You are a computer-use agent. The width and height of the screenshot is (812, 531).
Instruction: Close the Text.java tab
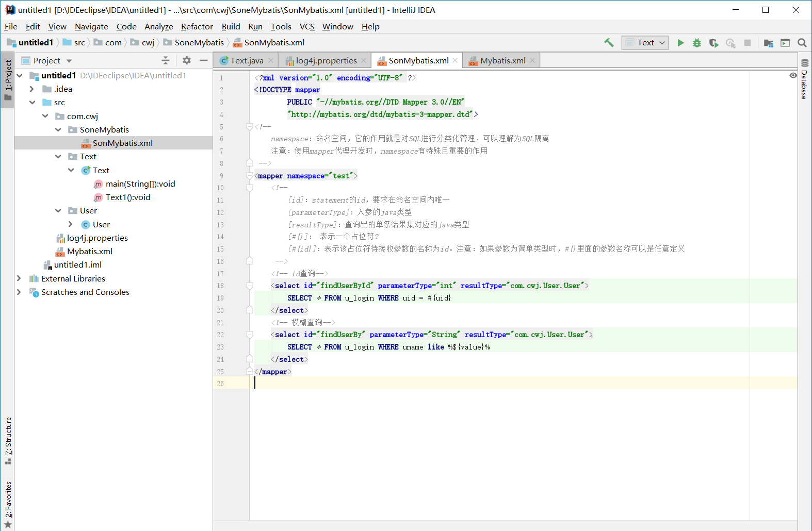(271, 60)
